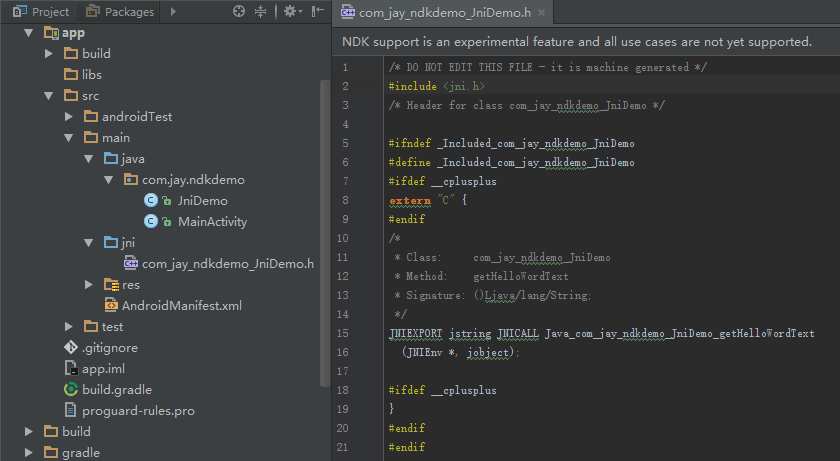Click the Collapse All icon
Image resolution: width=840 pixels, height=461 pixels.
coord(261,11)
